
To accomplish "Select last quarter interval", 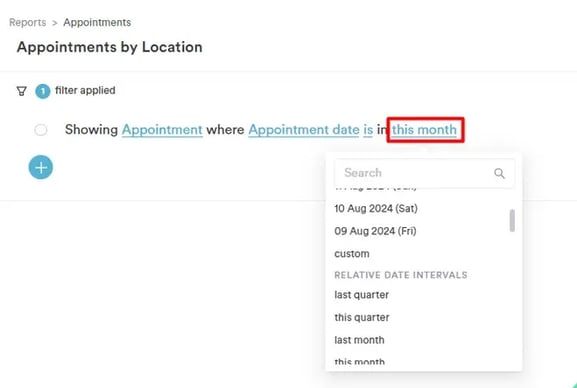I will (362, 295).
